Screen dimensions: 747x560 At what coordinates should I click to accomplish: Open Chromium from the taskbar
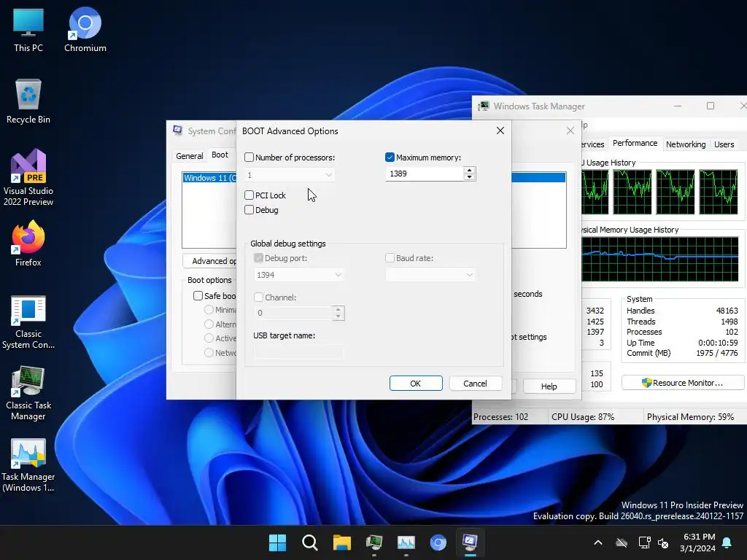[x=438, y=542]
